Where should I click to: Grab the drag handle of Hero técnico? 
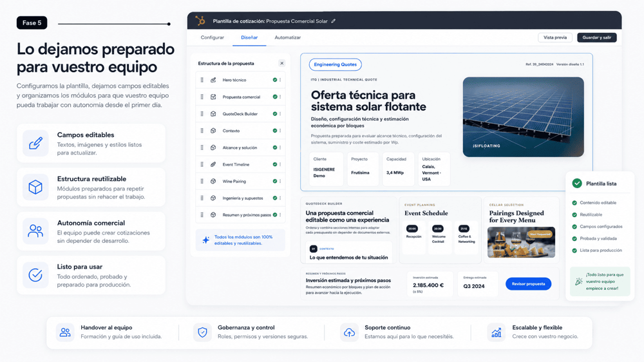pos(202,80)
